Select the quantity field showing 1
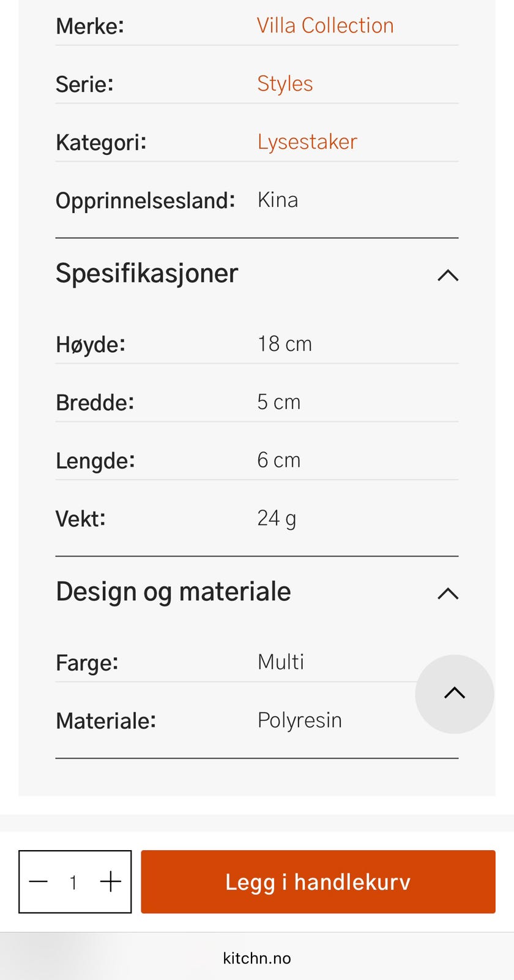Viewport: 514px width, 980px height. [x=73, y=882]
